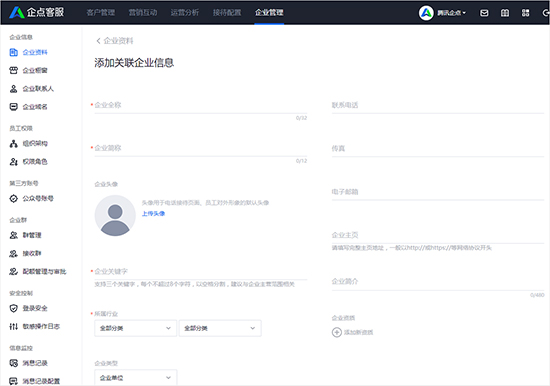Open the mail envelope icon in header
This screenshot has width=550, height=386.
(x=484, y=13)
